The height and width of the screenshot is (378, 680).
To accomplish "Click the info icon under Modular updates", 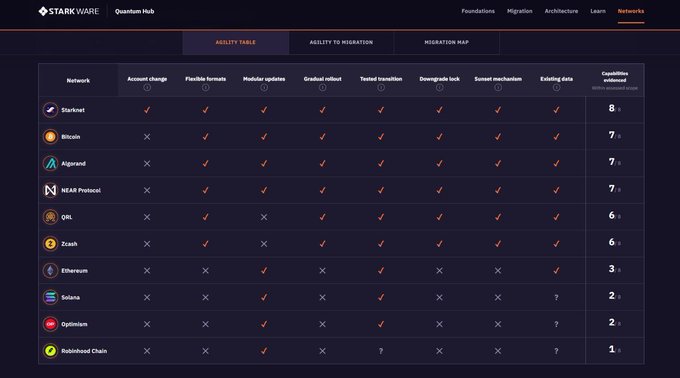I will 264,88.
